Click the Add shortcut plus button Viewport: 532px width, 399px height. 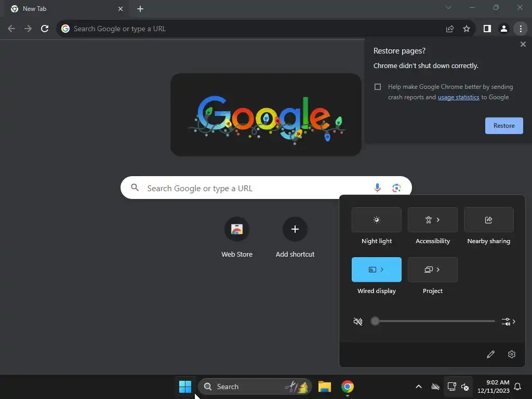point(295,229)
